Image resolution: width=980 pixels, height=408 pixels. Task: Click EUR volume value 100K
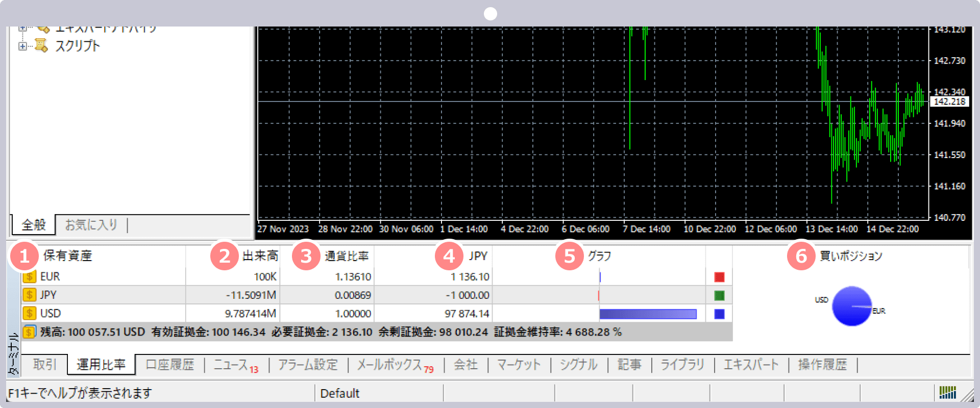point(265,276)
